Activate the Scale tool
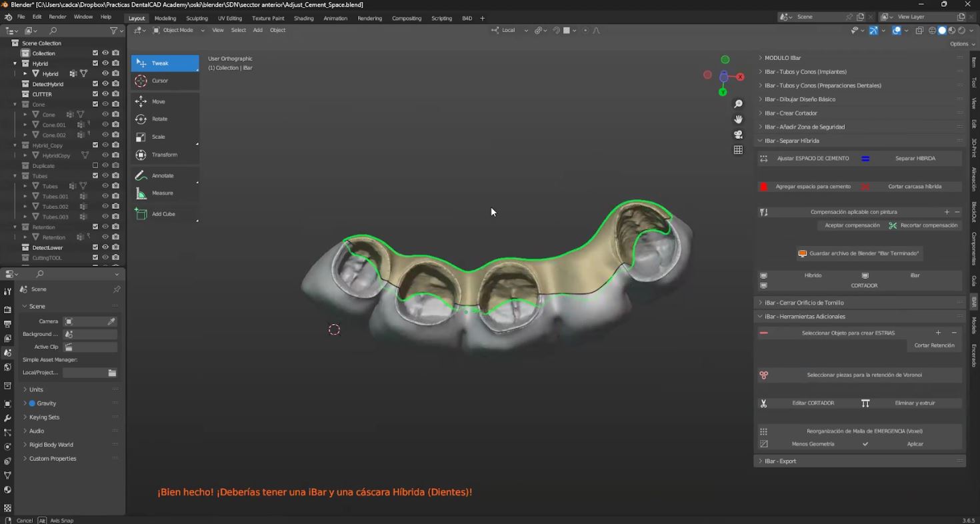 (165, 137)
